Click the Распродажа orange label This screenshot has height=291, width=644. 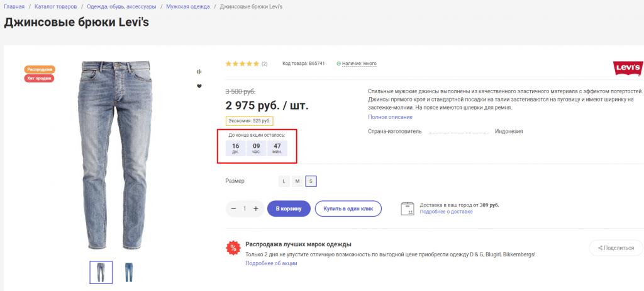(x=40, y=69)
